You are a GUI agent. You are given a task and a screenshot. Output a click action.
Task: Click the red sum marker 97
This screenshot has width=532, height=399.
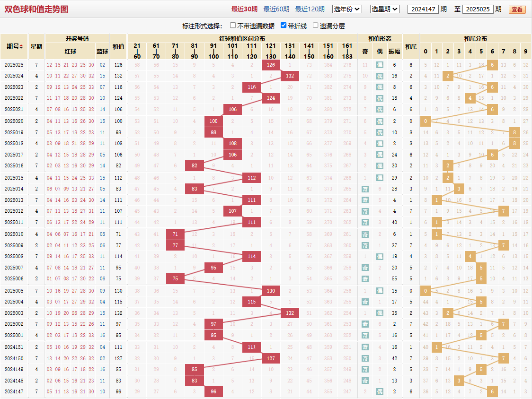point(213,324)
